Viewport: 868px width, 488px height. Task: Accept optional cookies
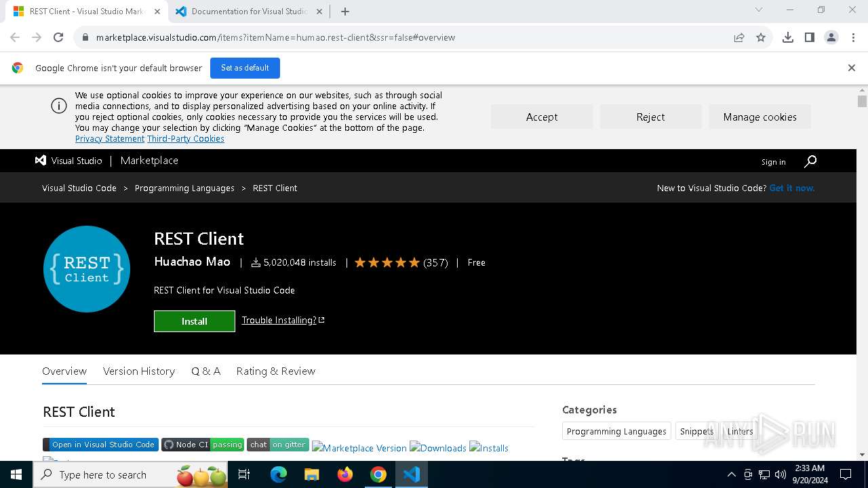[542, 117]
